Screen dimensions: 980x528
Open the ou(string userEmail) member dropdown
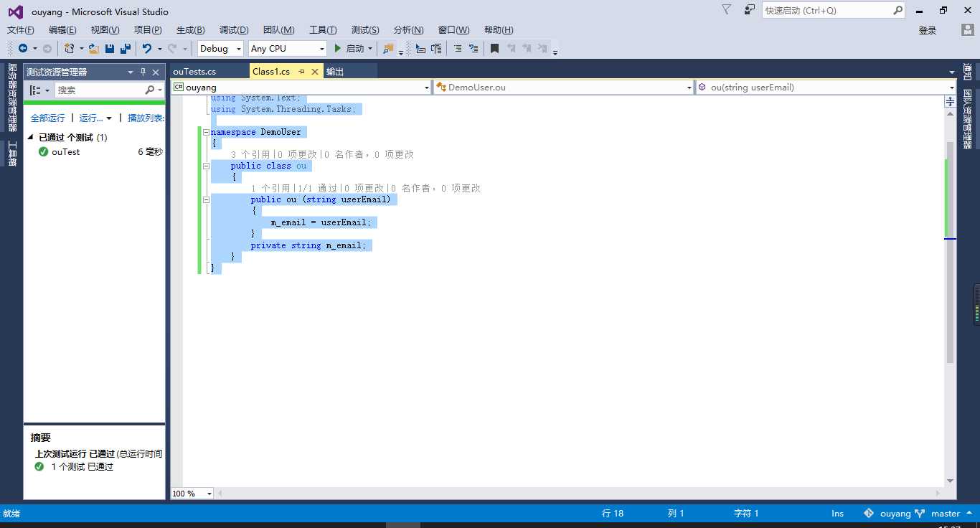[x=826, y=88]
